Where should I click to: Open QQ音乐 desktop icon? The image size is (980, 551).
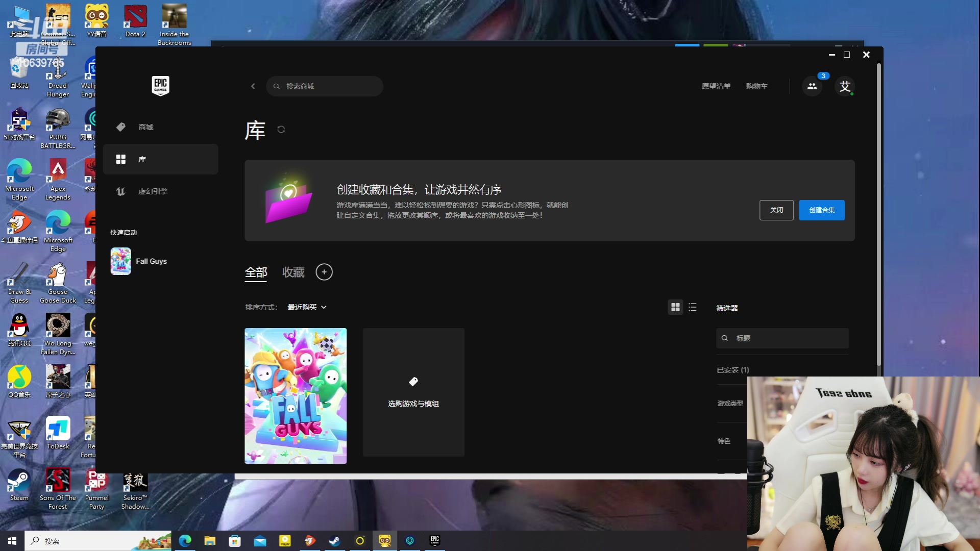[19, 382]
